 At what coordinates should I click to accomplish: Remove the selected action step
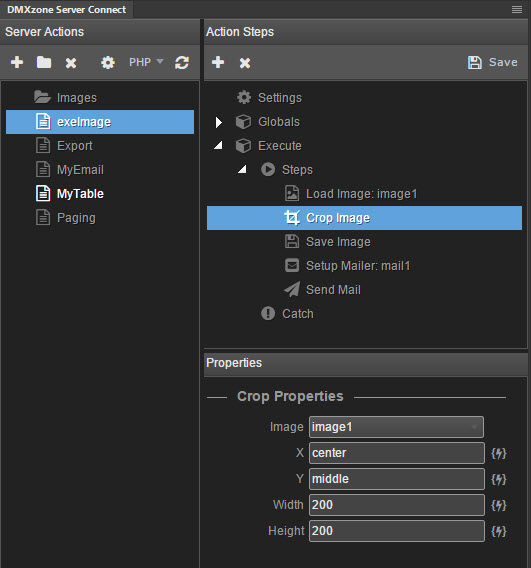[245, 63]
